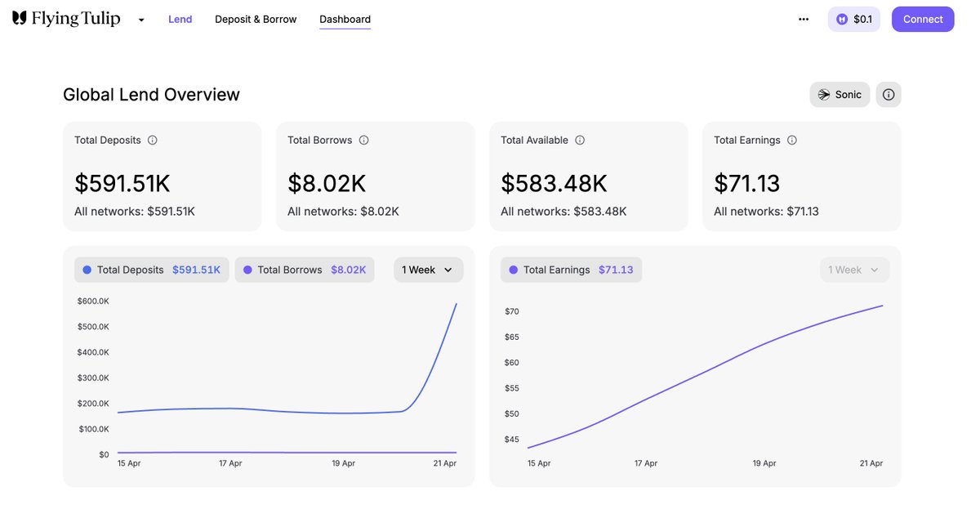Open the info icon next to Sonic
This screenshot has width=980, height=514.
pos(889,95)
